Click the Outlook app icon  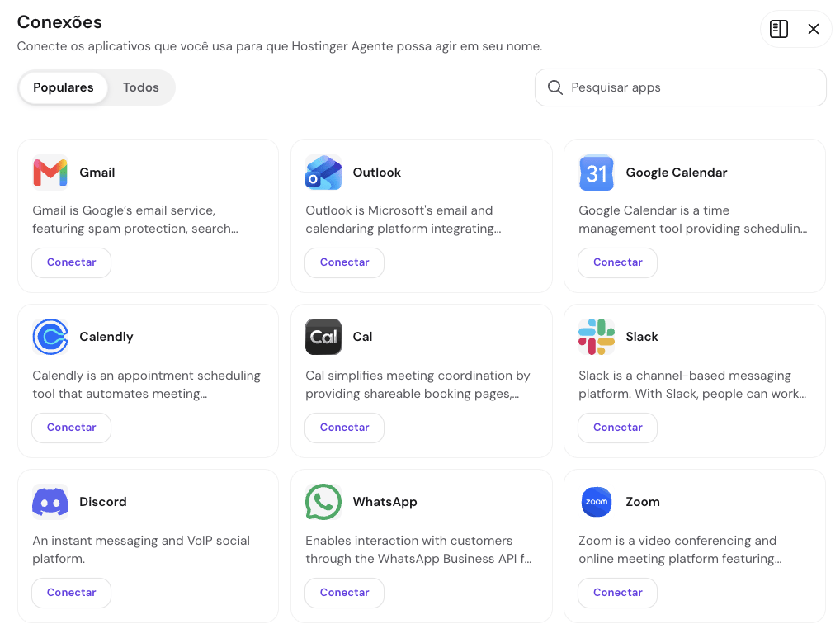[x=323, y=173]
